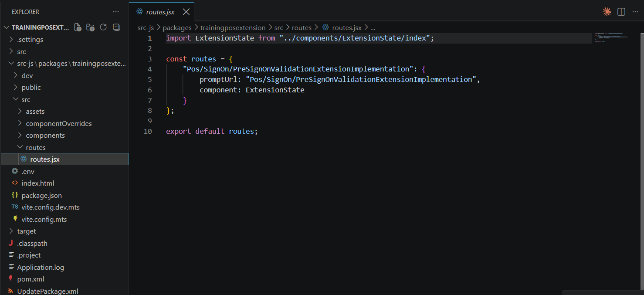Collapse the routes folder
The image size is (644, 295).
click(20, 147)
